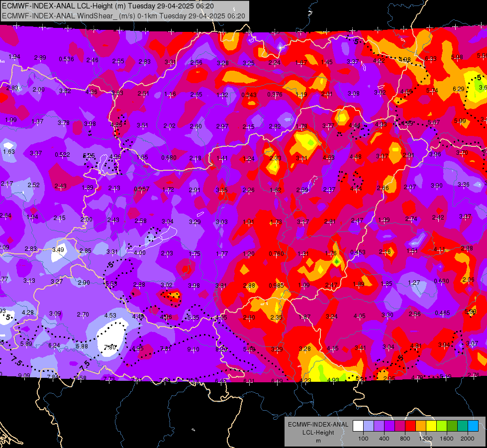Click the legend tick label 100
Screen dimensions: 487x448
[363, 439]
